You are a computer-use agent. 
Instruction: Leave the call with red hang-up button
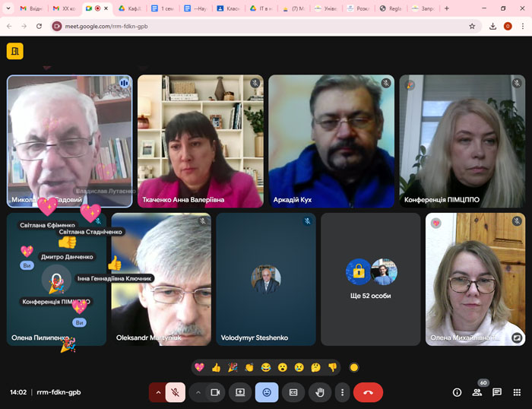(x=368, y=392)
